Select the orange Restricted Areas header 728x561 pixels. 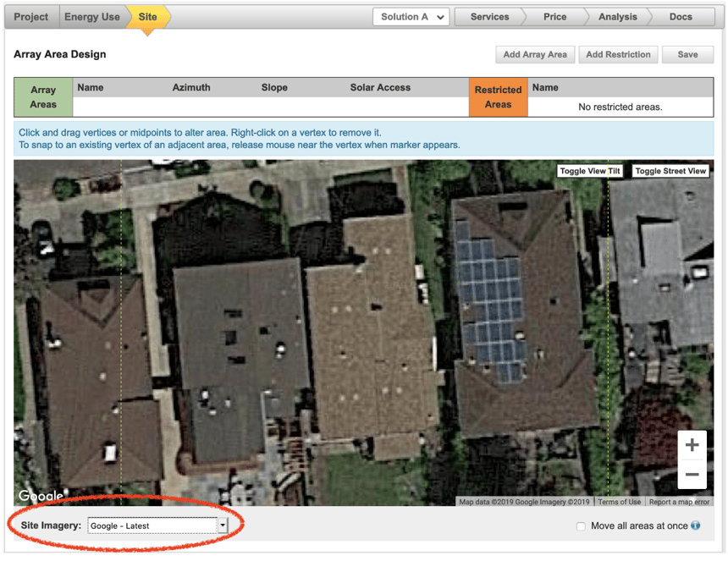pos(498,96)
